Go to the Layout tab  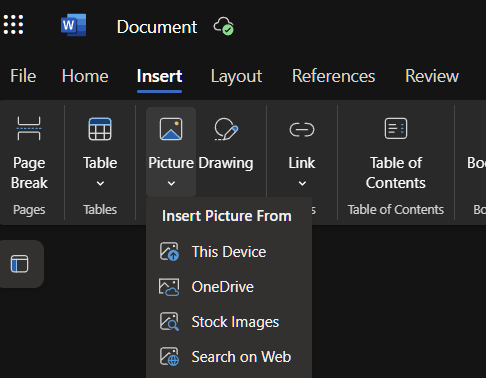236,76
